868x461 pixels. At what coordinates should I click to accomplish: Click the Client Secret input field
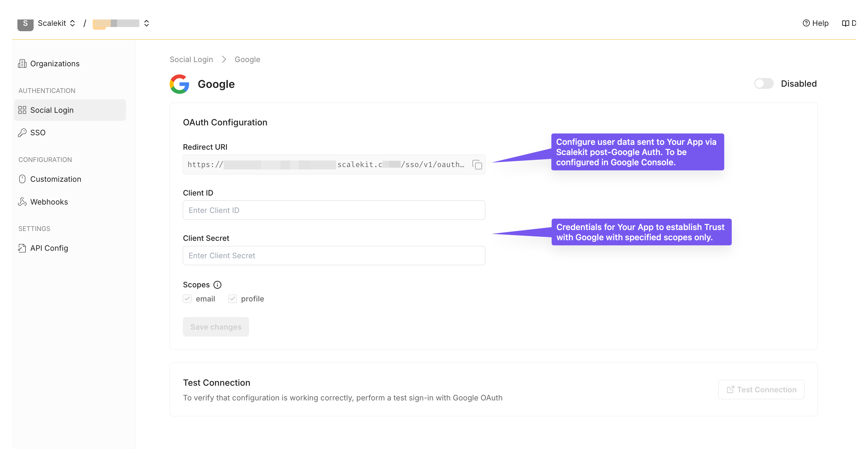pyautogui.click(x=333, y=255)
